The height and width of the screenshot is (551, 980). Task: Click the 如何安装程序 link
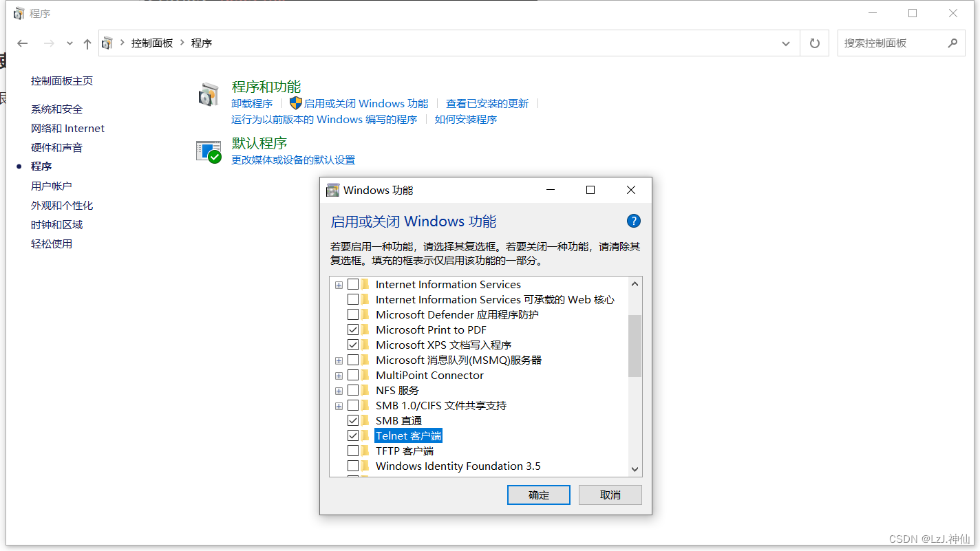(466, 119)
